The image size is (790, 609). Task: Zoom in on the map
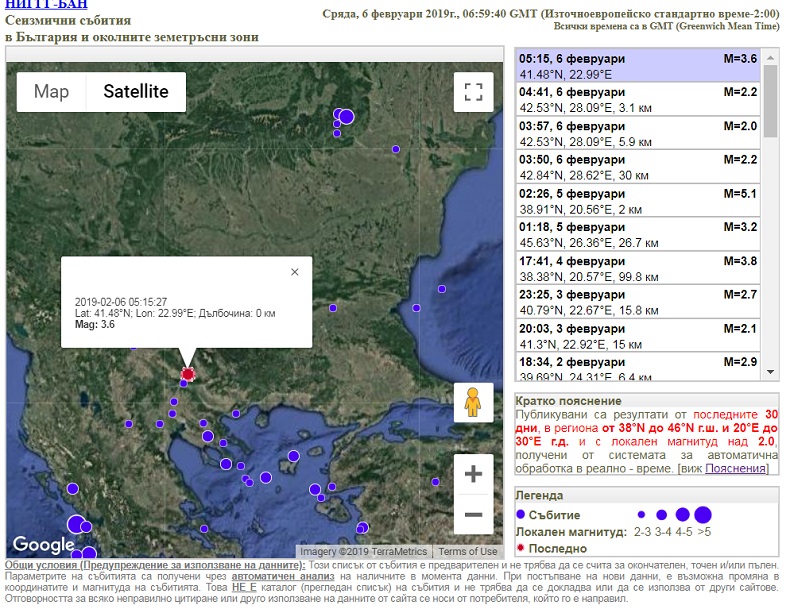[x=473, y=475]
